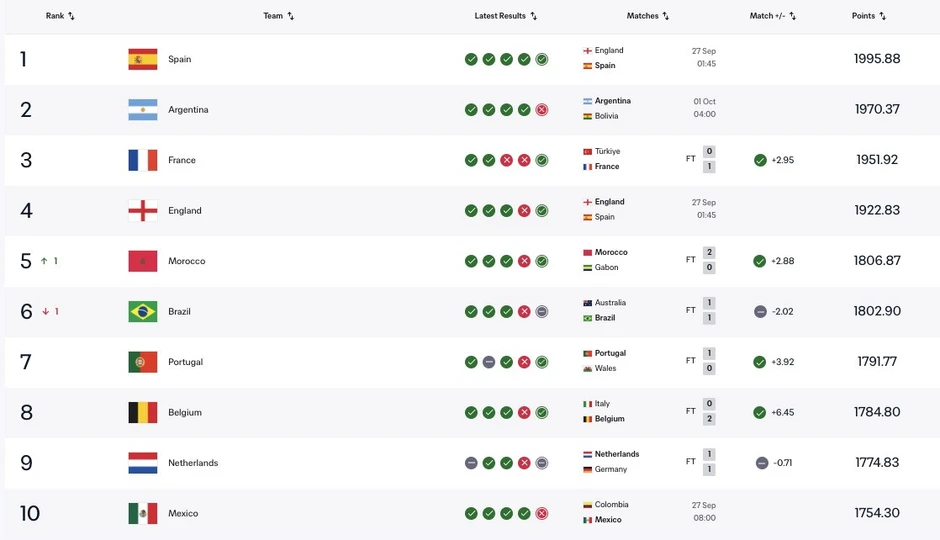The image size is (940, 540).
Task: Open Argentina team name link
Action: tap(188, 110)
